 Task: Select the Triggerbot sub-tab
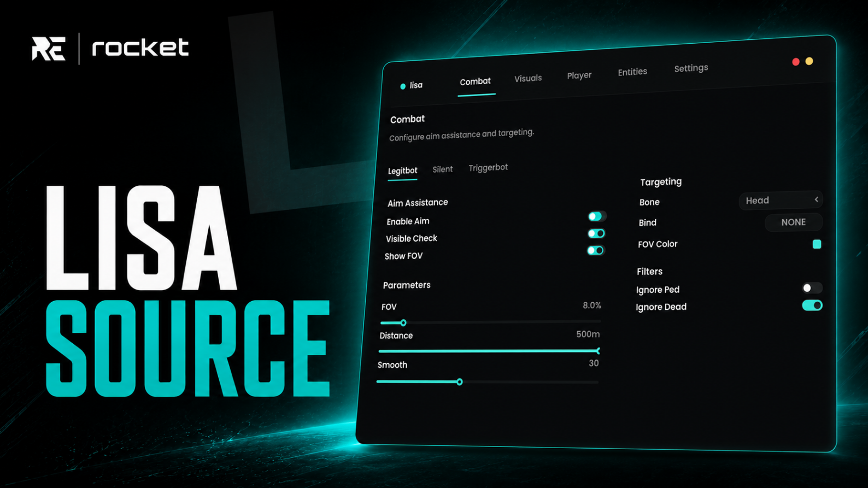488,168
